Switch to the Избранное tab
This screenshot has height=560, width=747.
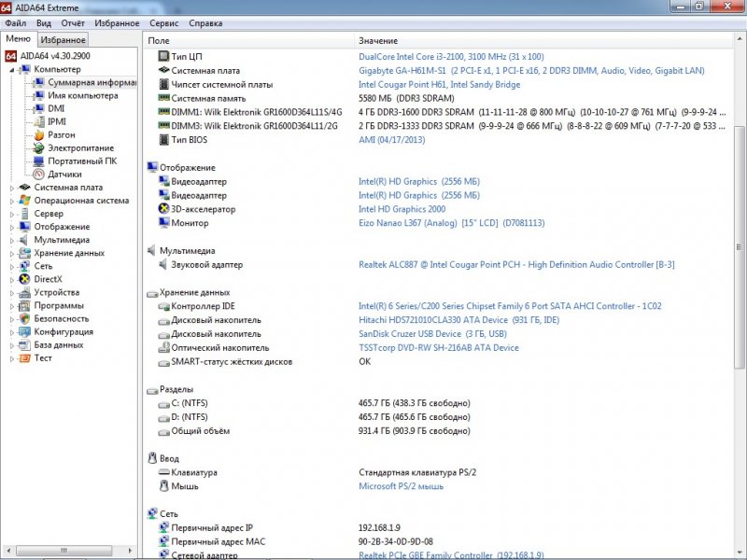63,37
